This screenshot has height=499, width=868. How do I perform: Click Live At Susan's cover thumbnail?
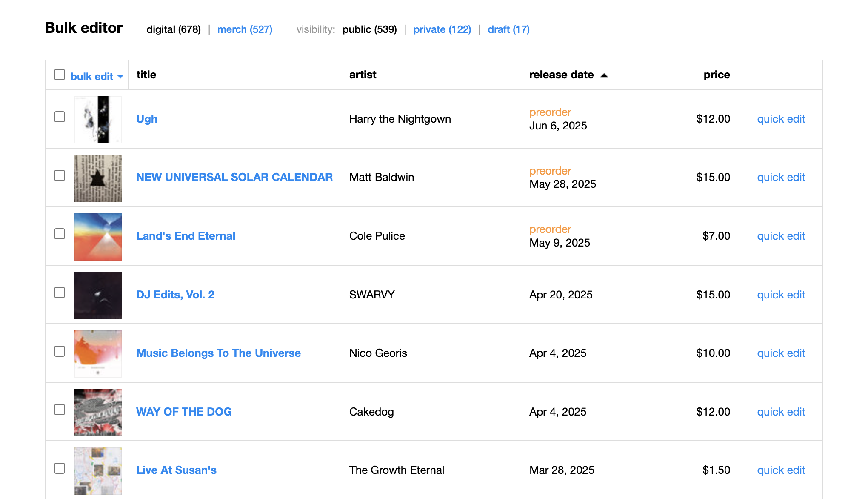(x=98, y=471)
